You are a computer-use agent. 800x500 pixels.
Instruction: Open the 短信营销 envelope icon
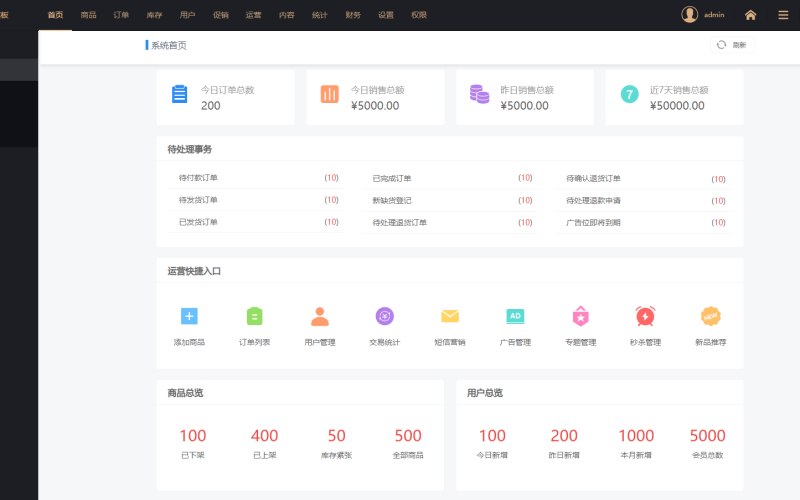[x=449, y=316]
